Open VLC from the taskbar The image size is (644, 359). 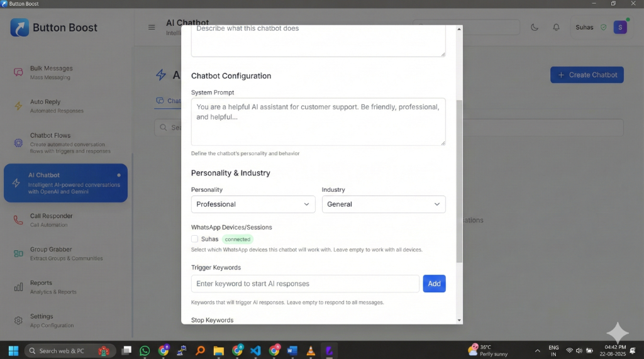[x=311, y=351]
